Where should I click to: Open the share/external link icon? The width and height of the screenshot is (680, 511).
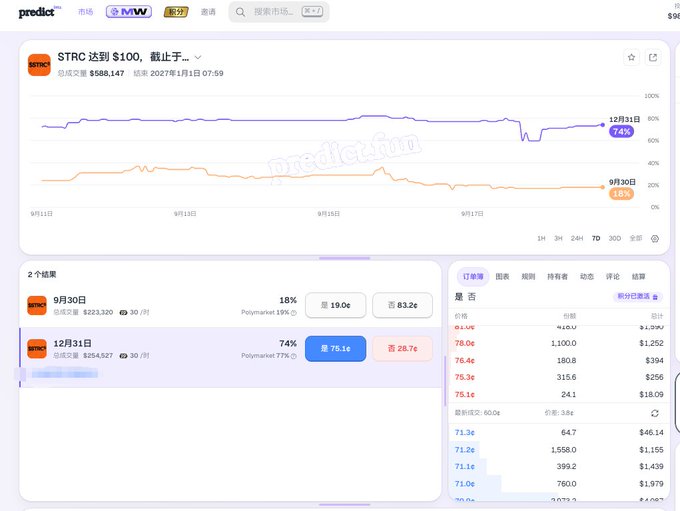pos(653,57)
